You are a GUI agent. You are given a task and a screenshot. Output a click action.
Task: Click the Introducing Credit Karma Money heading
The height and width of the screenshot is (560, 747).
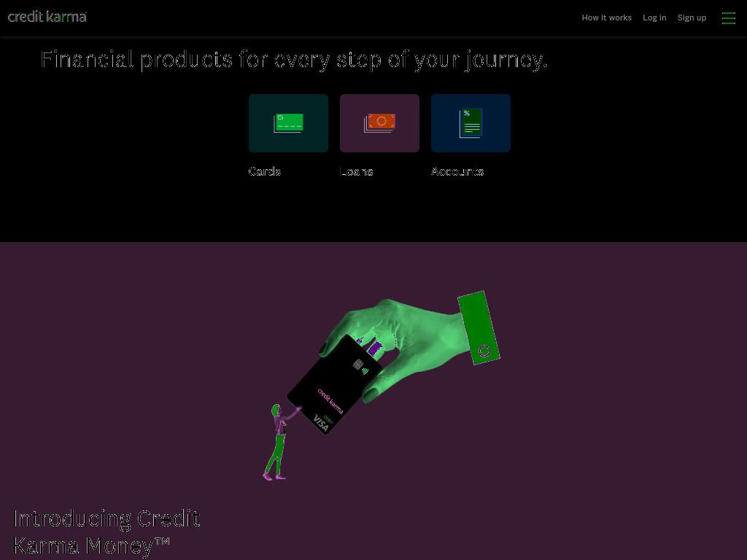pos(107,532)
